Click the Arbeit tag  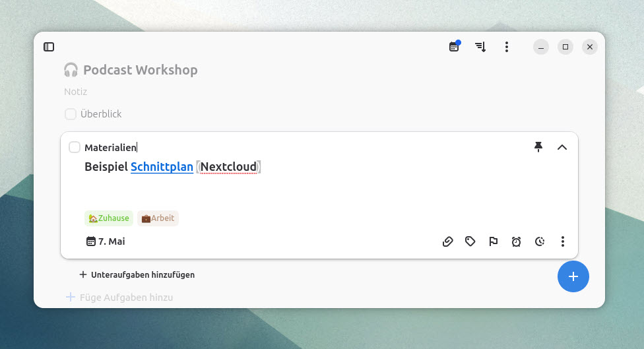158,218
